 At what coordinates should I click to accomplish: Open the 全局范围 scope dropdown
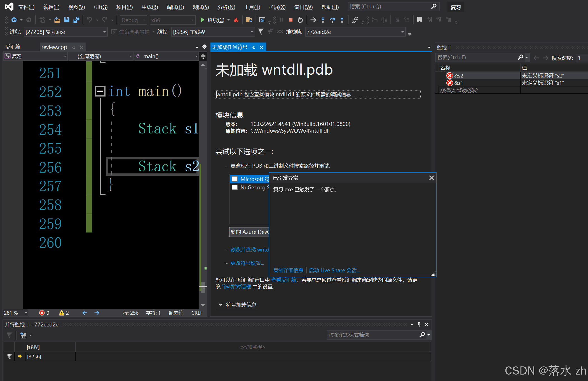point(101,56)
